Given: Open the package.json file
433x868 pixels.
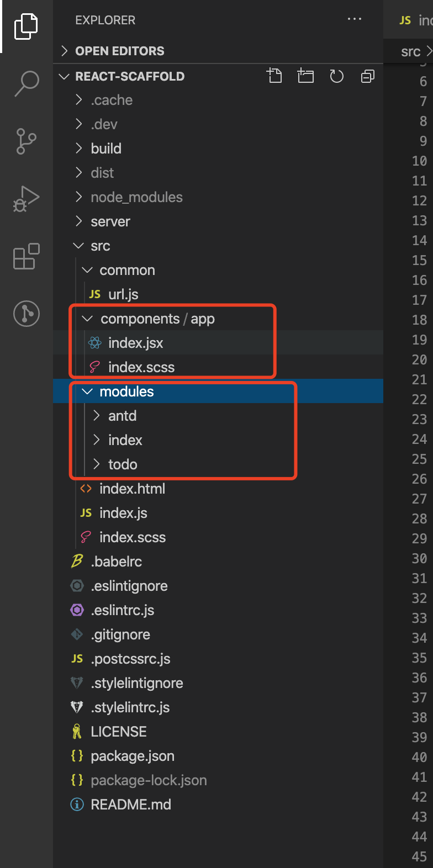Looking at the screenshot, I should (133, 756).
